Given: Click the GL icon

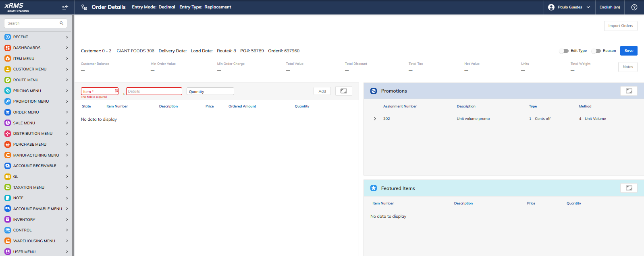Looking at the screenshot, I should (x=8, y=177).
